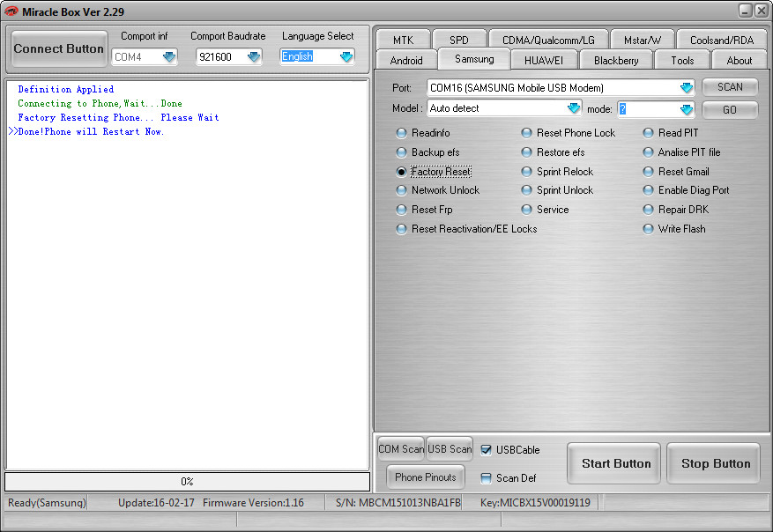Switch to the HUAWEI tab
The width and height of the screenshot is (773, 532).
544,60
